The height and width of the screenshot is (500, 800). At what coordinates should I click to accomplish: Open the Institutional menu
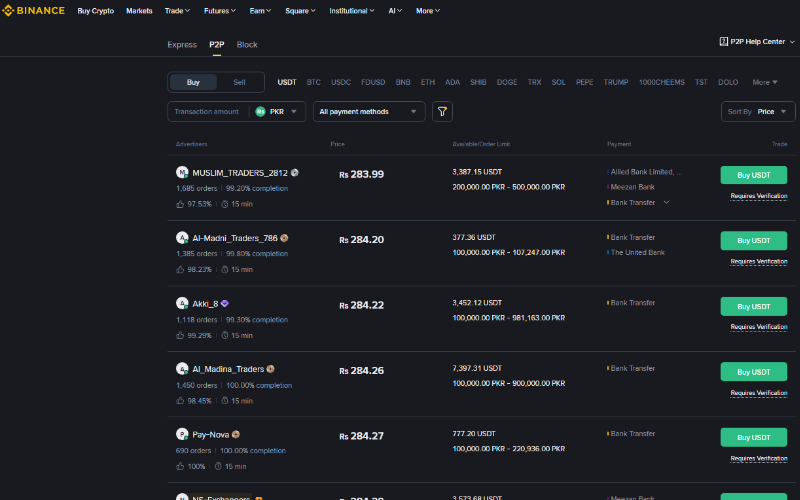tap(352, 11)
